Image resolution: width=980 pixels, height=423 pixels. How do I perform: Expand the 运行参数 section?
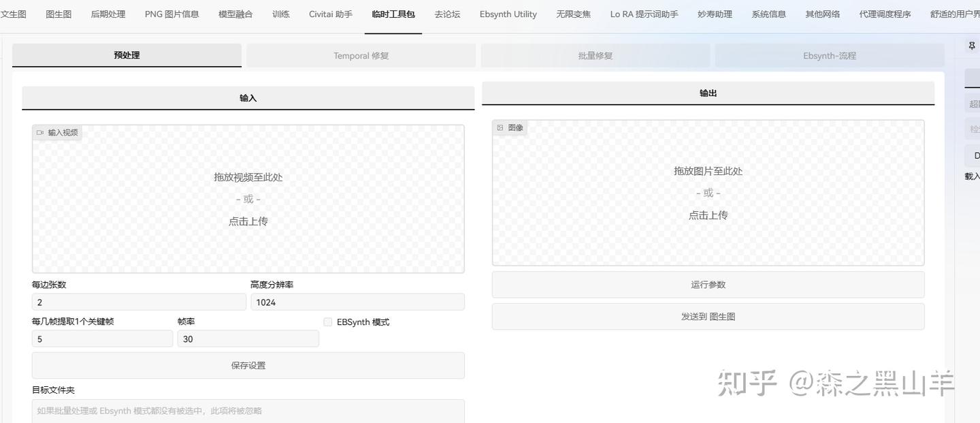708,284
